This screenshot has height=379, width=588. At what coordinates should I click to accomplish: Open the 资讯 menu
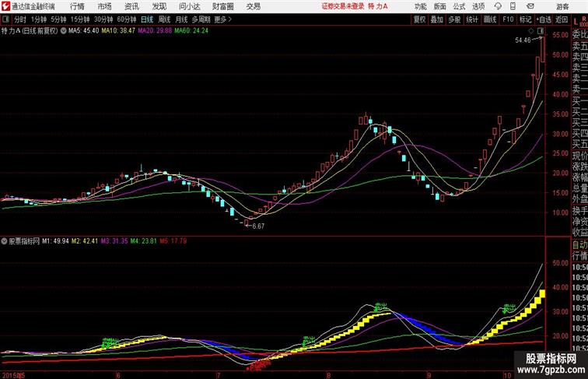pyautogui.click(x=131, y=6)
